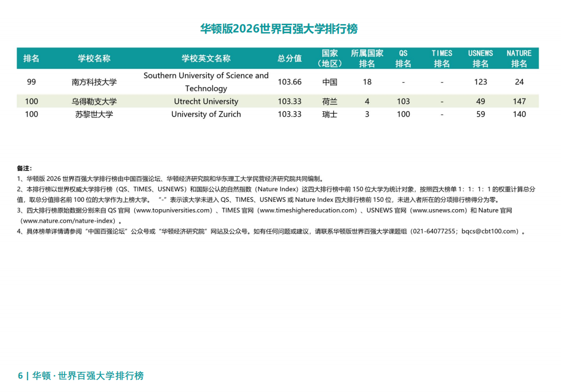Click the page 6 footer label

81,376
